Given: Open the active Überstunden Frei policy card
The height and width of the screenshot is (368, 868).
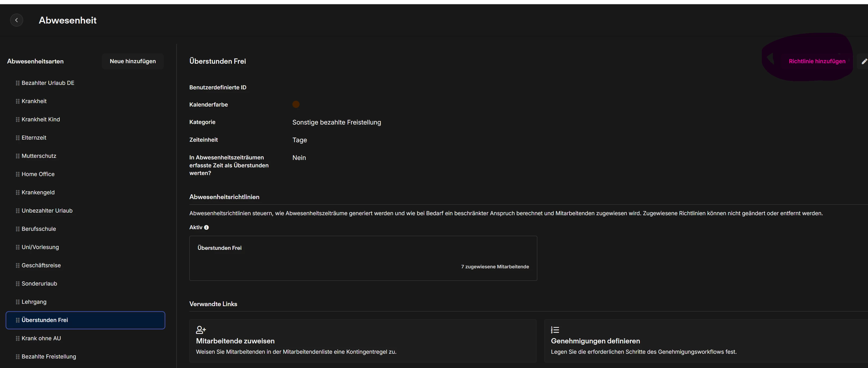Looking at the screenshot, I should (363, 258).
